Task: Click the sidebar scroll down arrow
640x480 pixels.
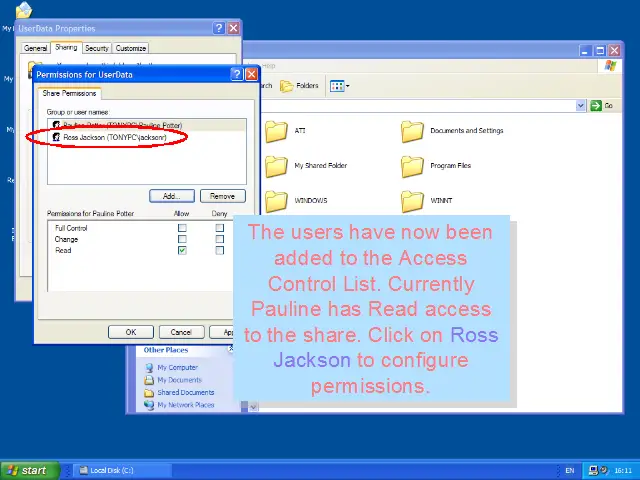Action: tap(253, 407)
